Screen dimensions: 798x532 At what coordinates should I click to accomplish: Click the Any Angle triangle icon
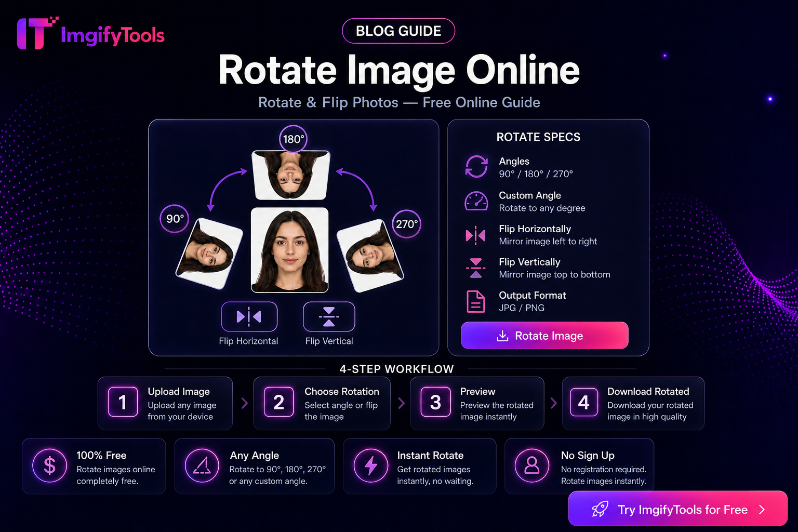202,466
